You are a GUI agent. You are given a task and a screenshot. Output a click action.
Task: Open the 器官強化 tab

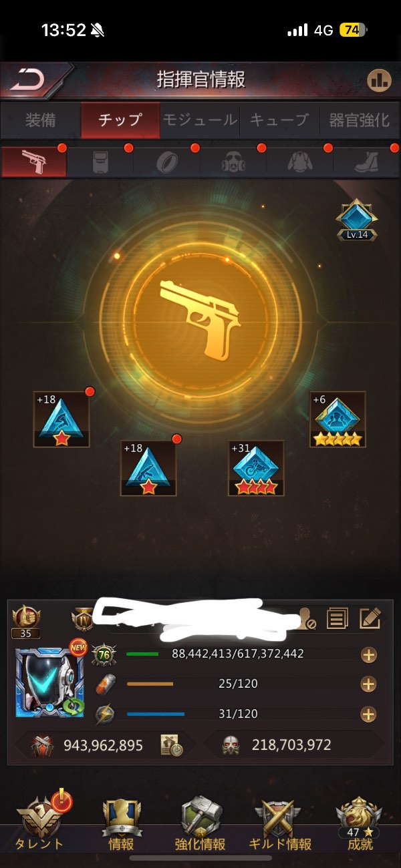click(359, 120)
